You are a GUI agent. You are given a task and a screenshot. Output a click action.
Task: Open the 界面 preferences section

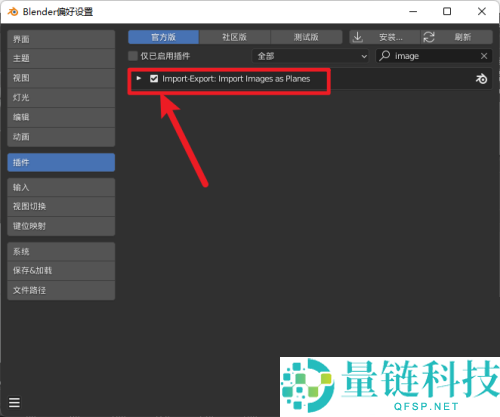pyautogui.click(x=61, y=39)
